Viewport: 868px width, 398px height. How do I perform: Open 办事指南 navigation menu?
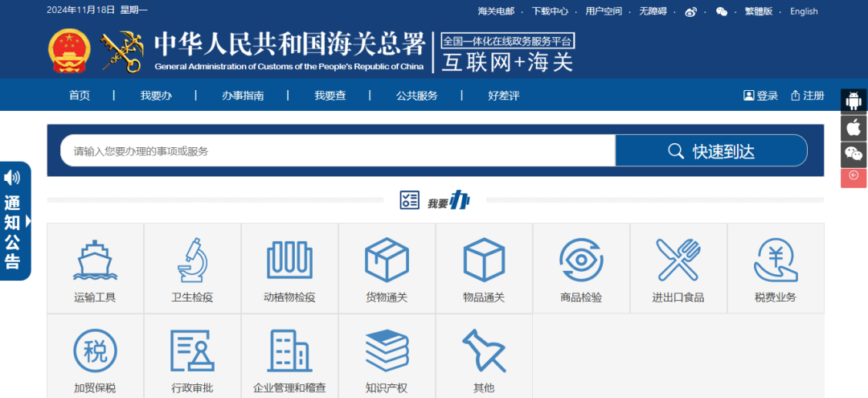[243, 95]
